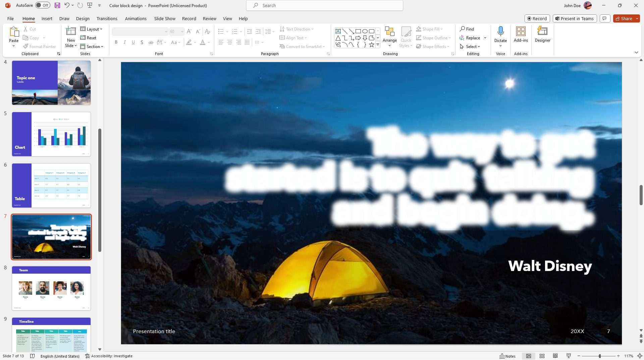This screenshot has height=360, width=644.
Task: Open the Designer pane
Action: click(x=542, y=31)
